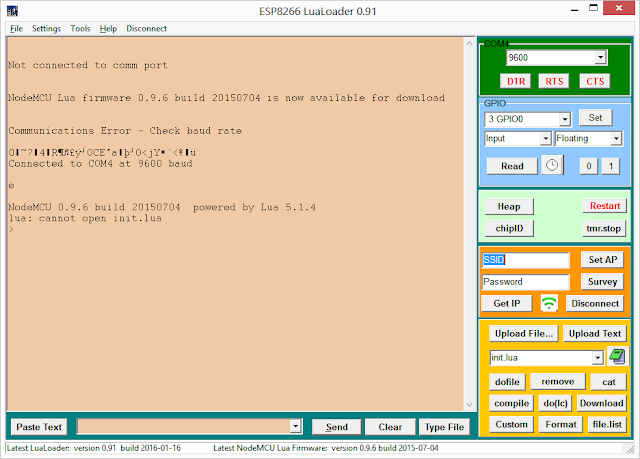
Task: Open the Input mode dropdown
Action: tap(546, 139)
